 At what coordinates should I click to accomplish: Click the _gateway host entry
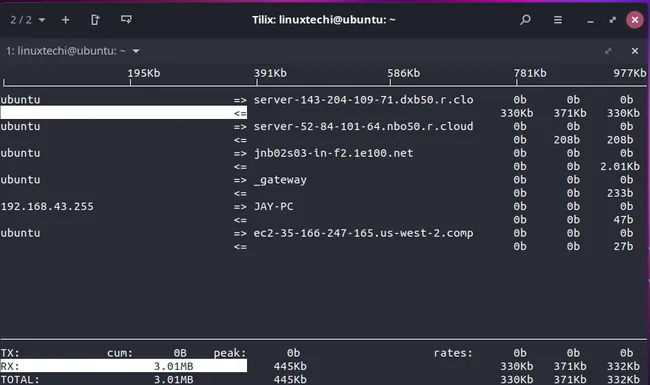pyautogui.click(x=280, y=180)
